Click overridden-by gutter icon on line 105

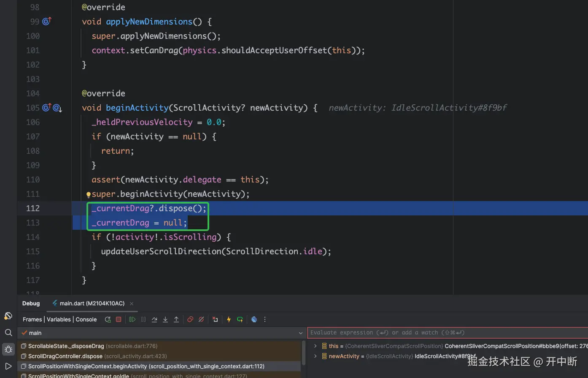(57, 108)
